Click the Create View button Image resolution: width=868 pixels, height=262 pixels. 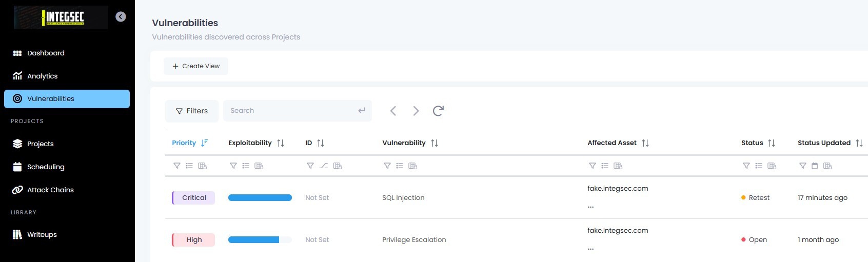coord(195,66)
